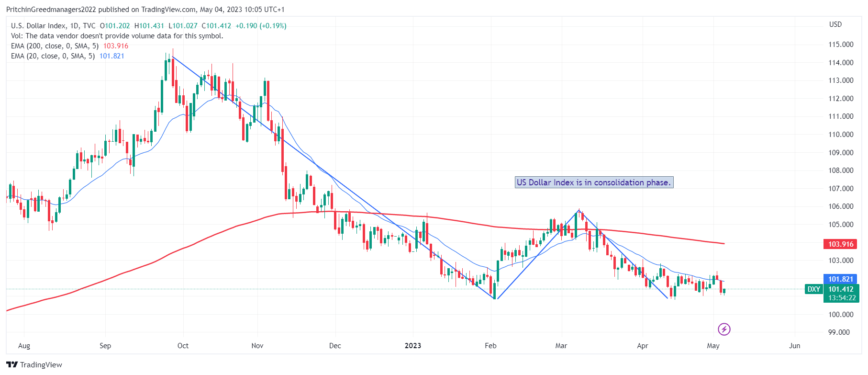Click the purple lightning bolt event icon
868x375 pixels.
click(724, 329)
